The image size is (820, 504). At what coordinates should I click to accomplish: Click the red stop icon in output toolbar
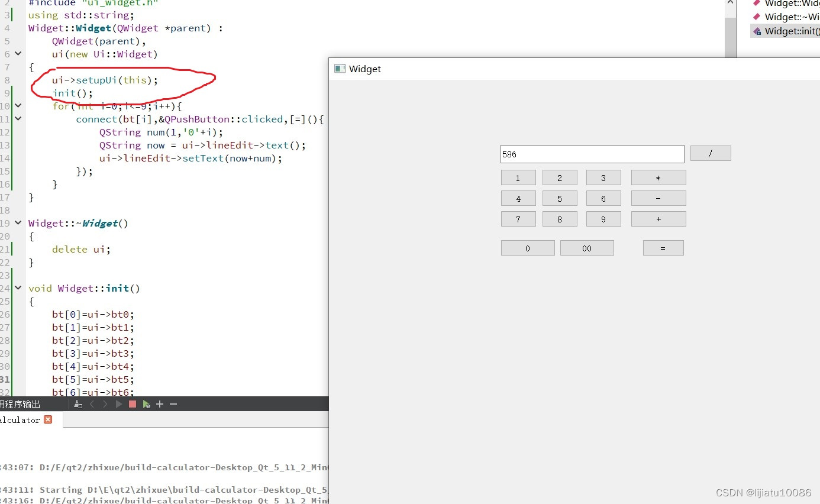coord(133,403)
